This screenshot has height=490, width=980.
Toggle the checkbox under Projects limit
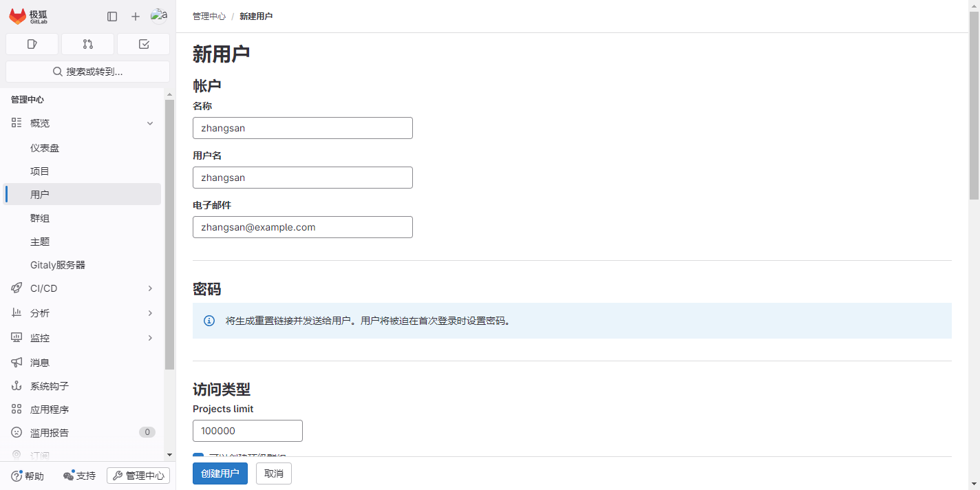point(198,456)
